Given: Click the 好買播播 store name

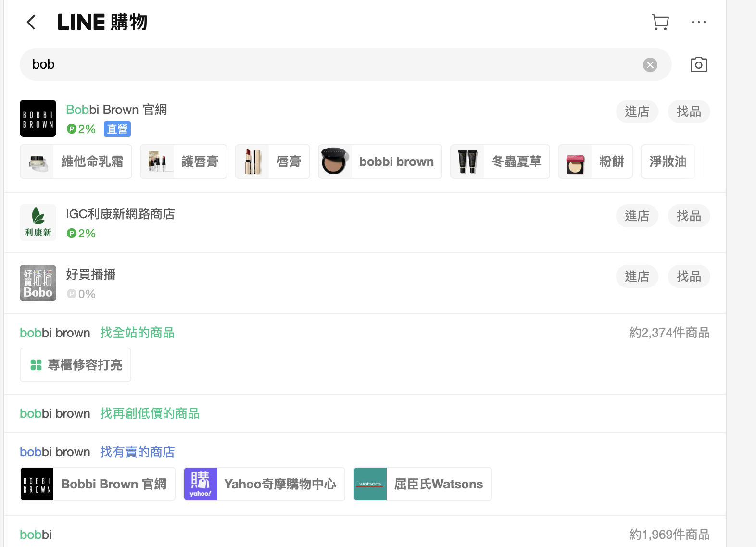Looking at the screenshot, I should pyautogui.click(x=91, y=274).
